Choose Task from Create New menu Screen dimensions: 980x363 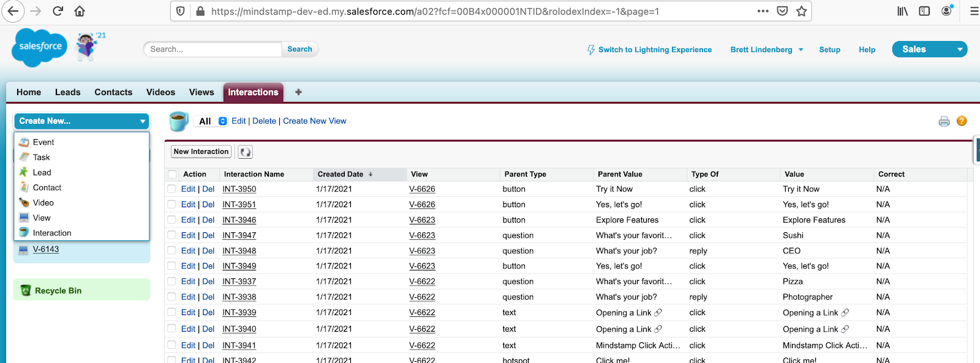[x=42, y=157]
